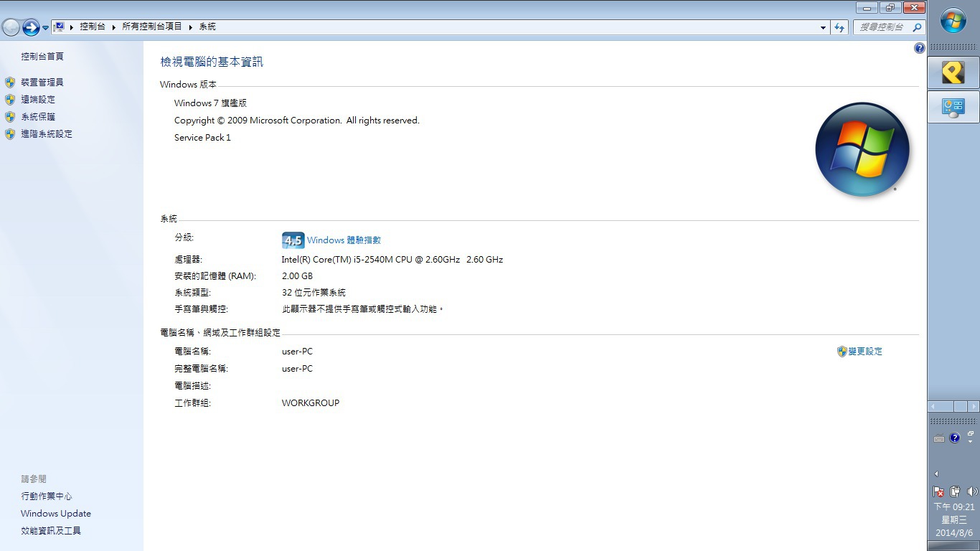Open 行動作業中心 under 請參閱
Viewport: 980px width, 551px height.
[47, 496]
